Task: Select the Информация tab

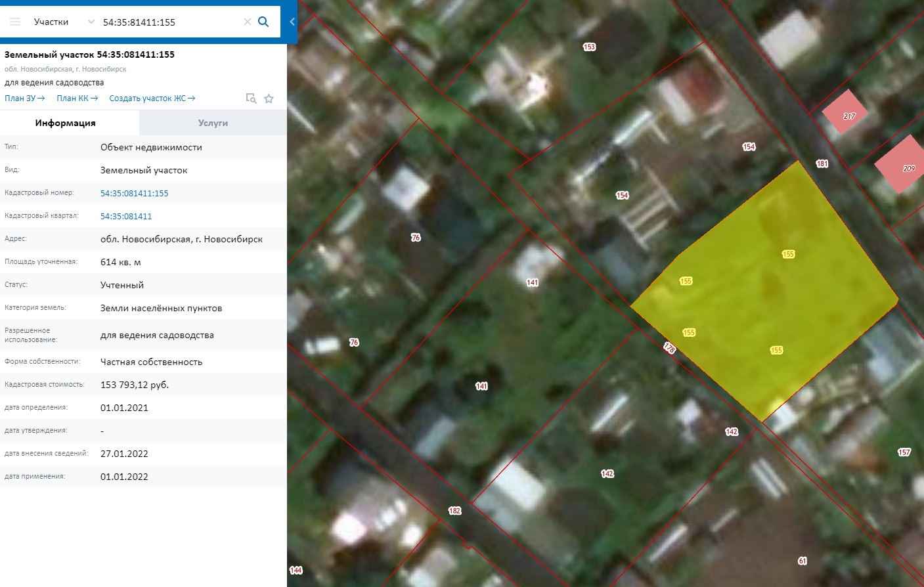Action: tap(66, 123)
